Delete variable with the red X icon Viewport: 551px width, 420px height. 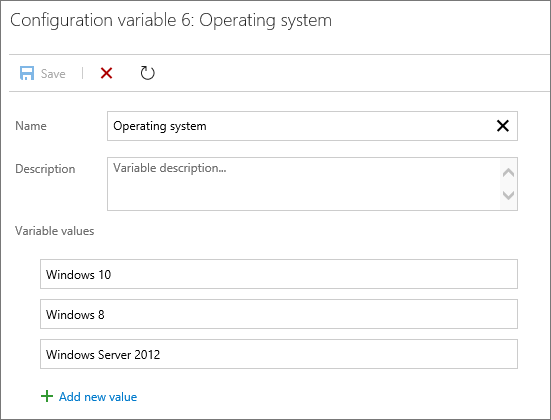(x=106, y=73)
